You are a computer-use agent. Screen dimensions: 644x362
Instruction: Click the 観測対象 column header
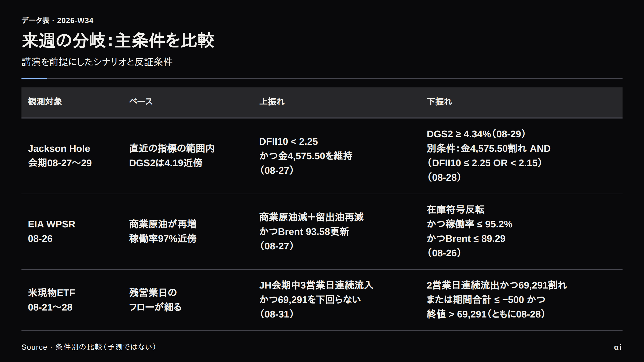pyautogui.click(x=45, y=102)
